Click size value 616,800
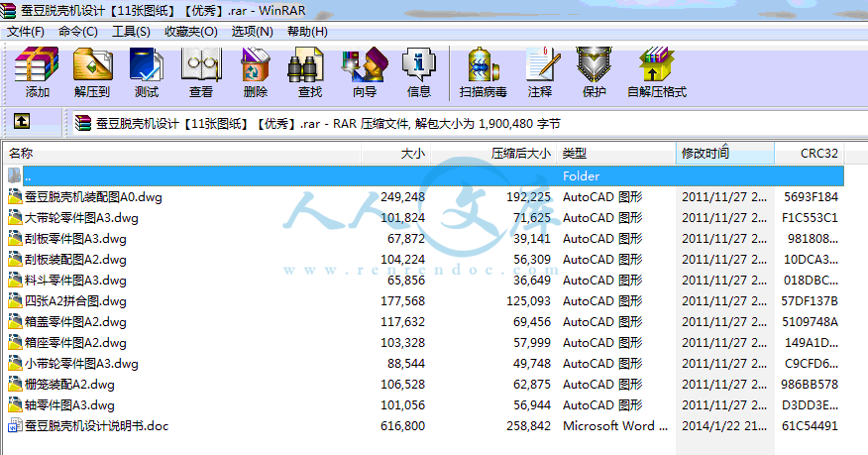This screenshot has height=455, width=868. click(x=402, y=425)
